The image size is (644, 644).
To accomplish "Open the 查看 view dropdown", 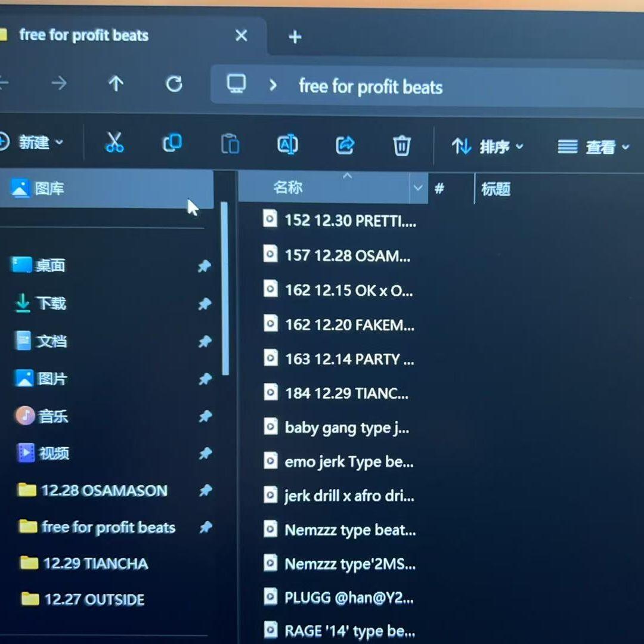I will click(x=593, y=147).
